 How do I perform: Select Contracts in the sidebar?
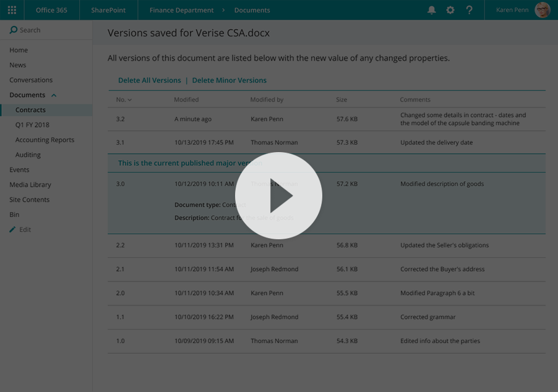click(30, 110)
